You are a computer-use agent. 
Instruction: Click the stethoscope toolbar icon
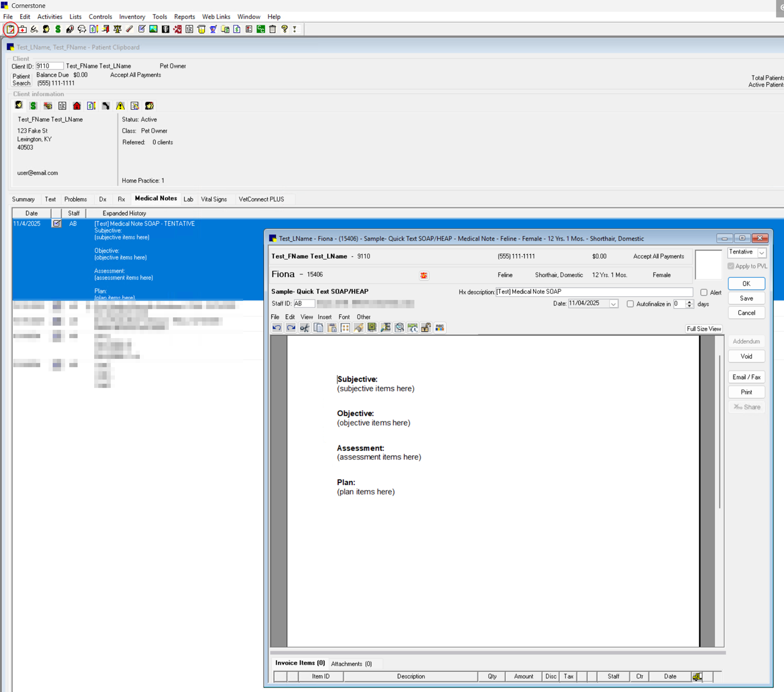pyautogui.click(x=34, y=29)
